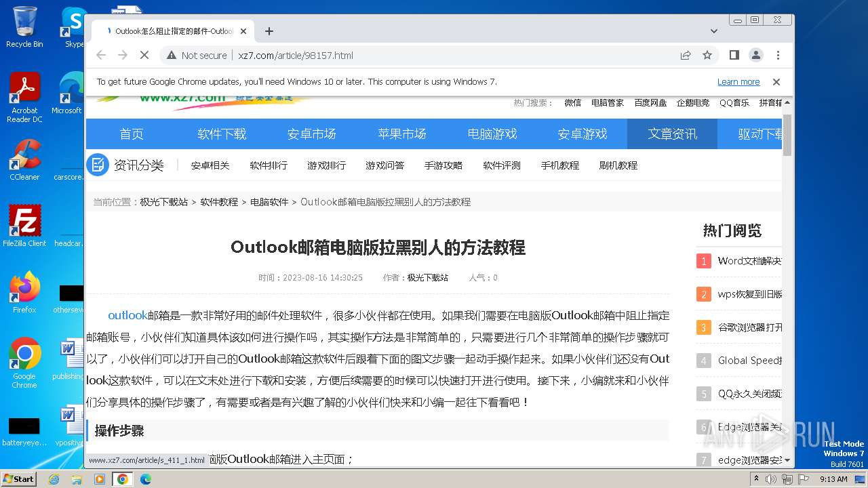Open the Not secure site info
This screenshot has height=488, width=868.
[197, 55]
